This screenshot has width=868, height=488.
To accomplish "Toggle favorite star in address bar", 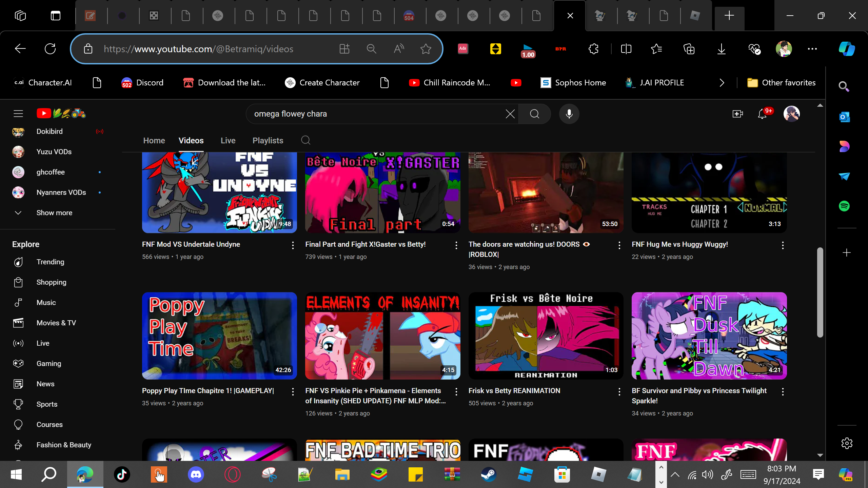I will [x=426, y=49].
